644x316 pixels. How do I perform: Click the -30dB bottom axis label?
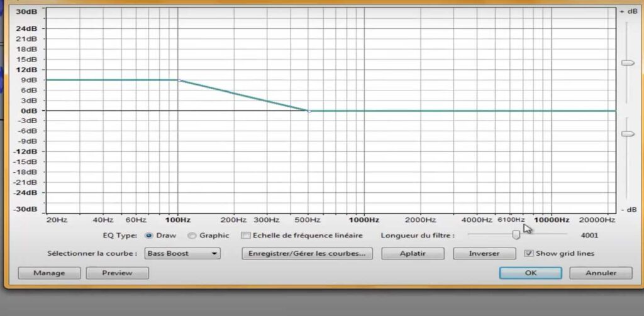click(25, 209)
